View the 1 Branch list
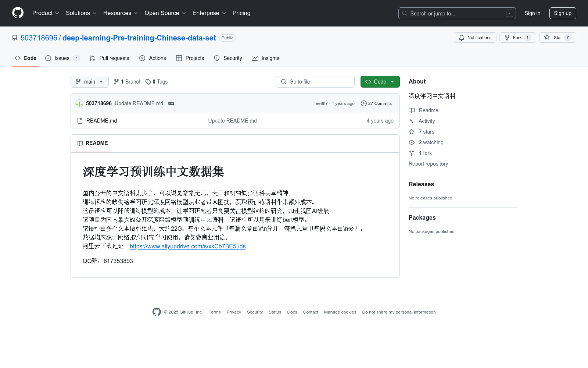 128,82
